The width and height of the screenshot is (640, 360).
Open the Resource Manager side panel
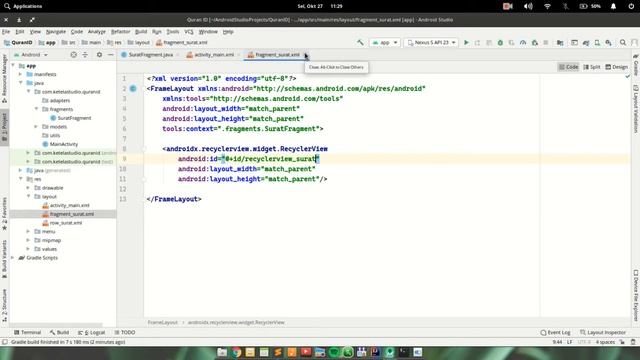tap(4, 78)
